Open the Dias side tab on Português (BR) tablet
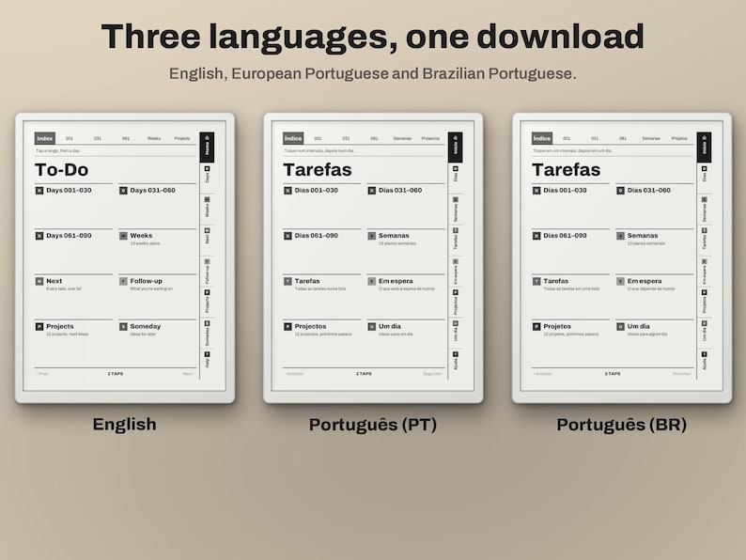Viewport: 746px width, 560px height. click(704, 178)
